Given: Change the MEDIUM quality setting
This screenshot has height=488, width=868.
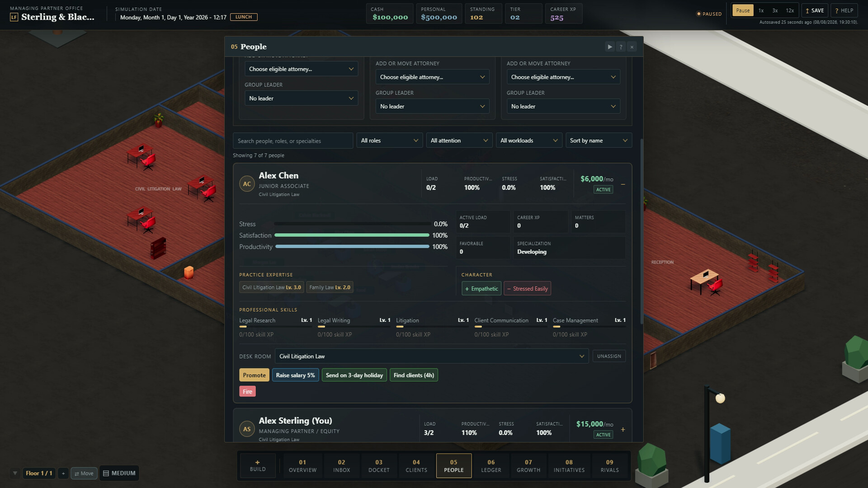Looking at the screenshot, I should [x=119, y=473].
